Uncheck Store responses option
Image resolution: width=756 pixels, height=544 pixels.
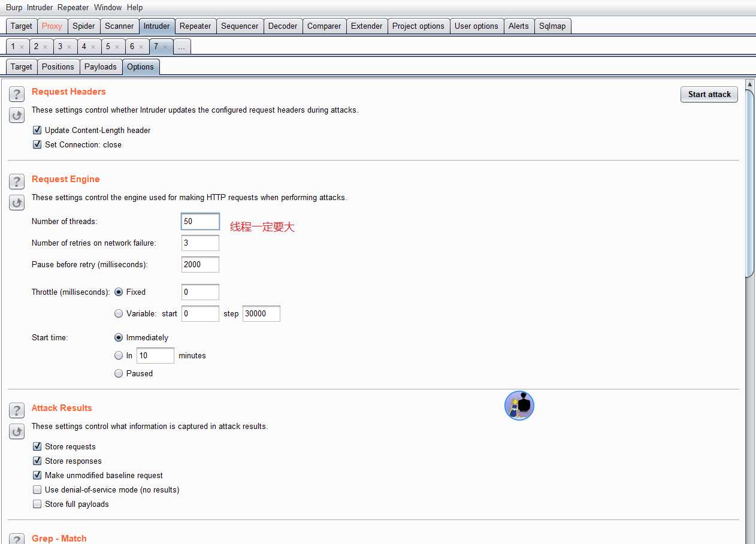pyautogui.click(x=37, y=461)
